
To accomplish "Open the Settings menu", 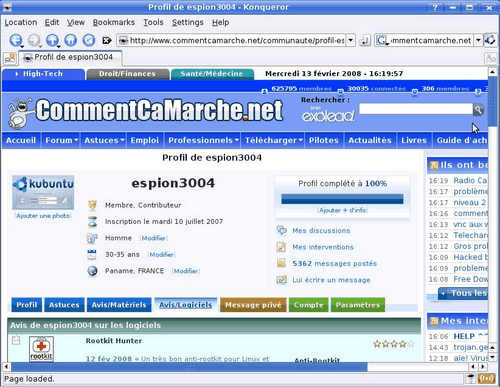I will pos(188,22).
